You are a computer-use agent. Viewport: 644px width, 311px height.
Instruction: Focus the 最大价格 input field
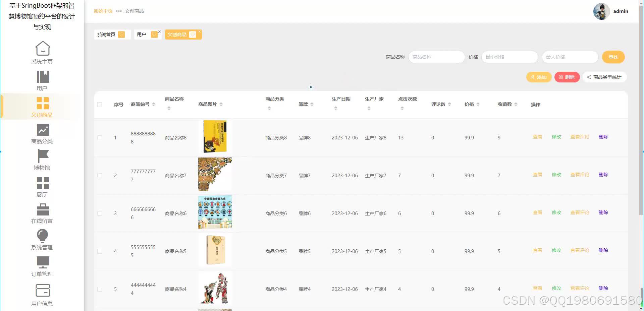tap(570, 57)
